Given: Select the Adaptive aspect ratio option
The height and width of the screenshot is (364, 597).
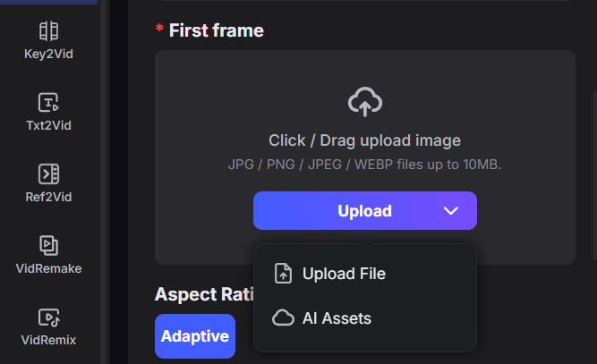Looking at the screenshot, I should tap(195, 336).
